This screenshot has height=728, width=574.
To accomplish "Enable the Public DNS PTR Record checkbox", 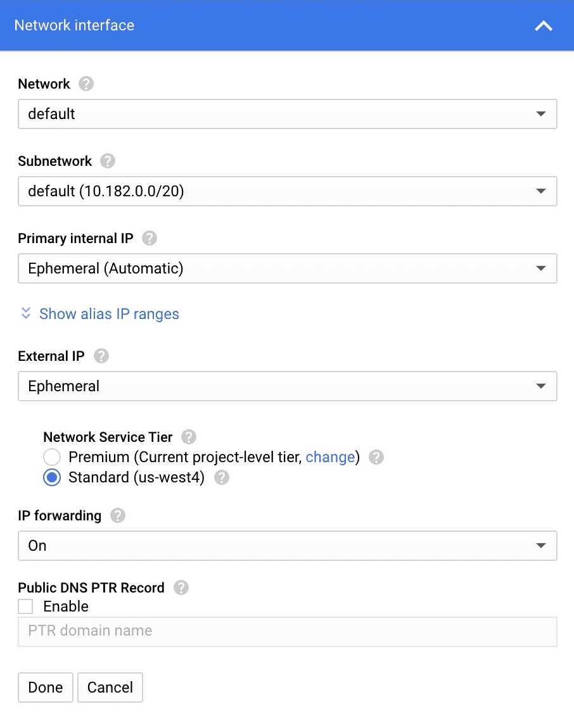I will [25, 606].
